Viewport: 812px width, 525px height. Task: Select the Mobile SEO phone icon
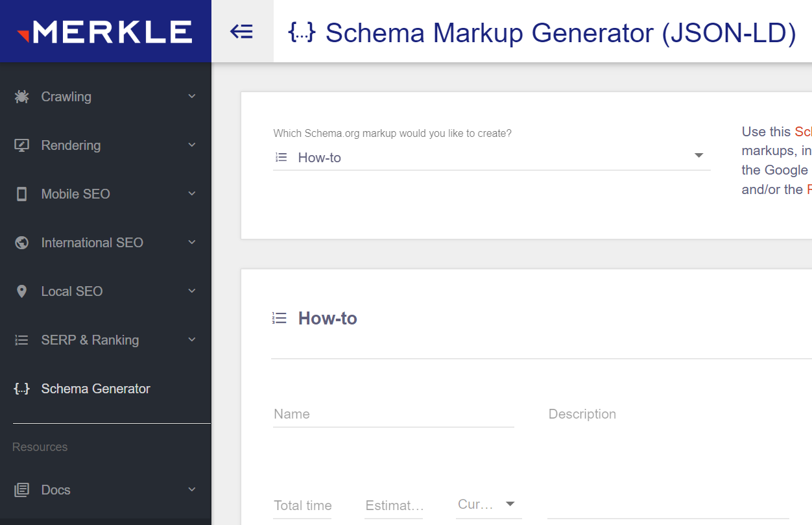click(21, 194)
